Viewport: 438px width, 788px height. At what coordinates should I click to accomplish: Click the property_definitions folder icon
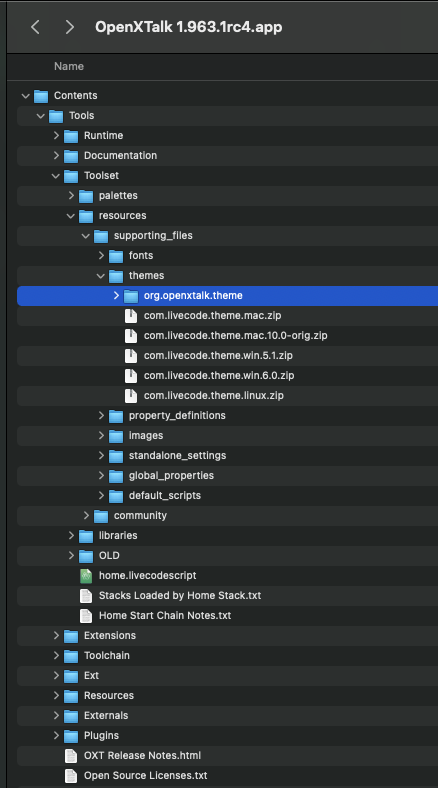click(x=116, y=416)
